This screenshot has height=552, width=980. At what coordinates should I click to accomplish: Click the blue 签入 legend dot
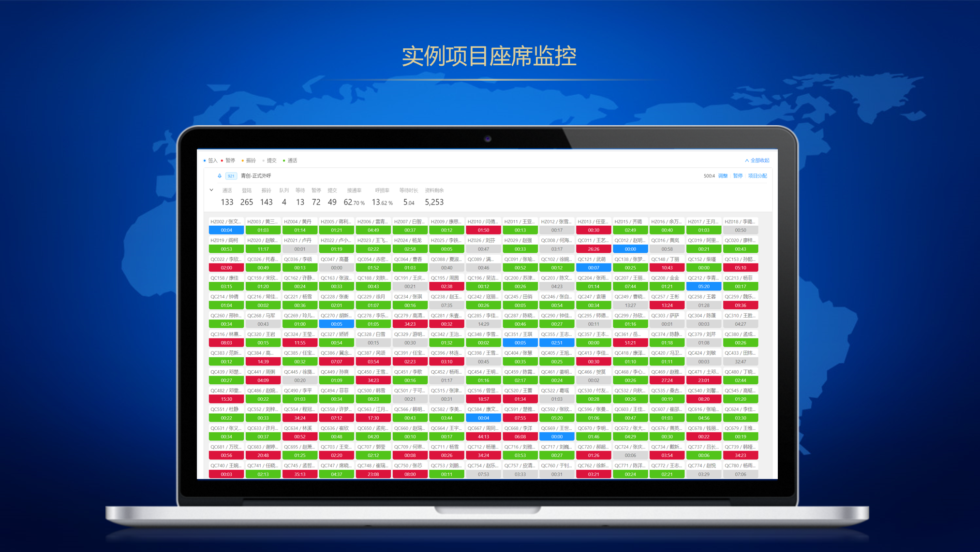coord(205,160)
